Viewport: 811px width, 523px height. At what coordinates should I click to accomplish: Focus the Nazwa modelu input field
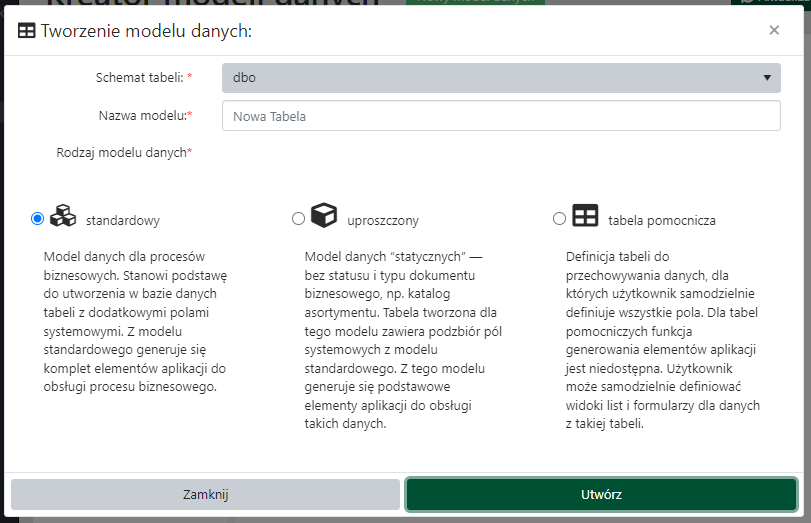[x=501, y=116]
